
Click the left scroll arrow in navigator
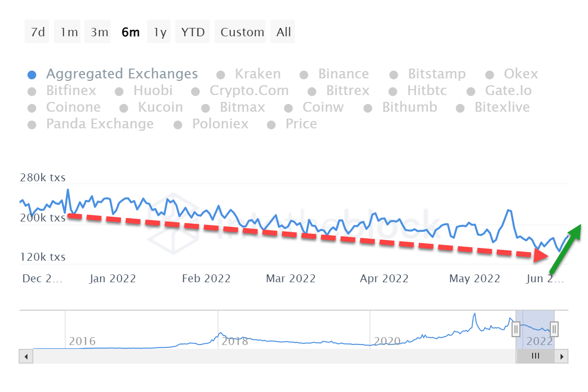click(x=26, y=356)
